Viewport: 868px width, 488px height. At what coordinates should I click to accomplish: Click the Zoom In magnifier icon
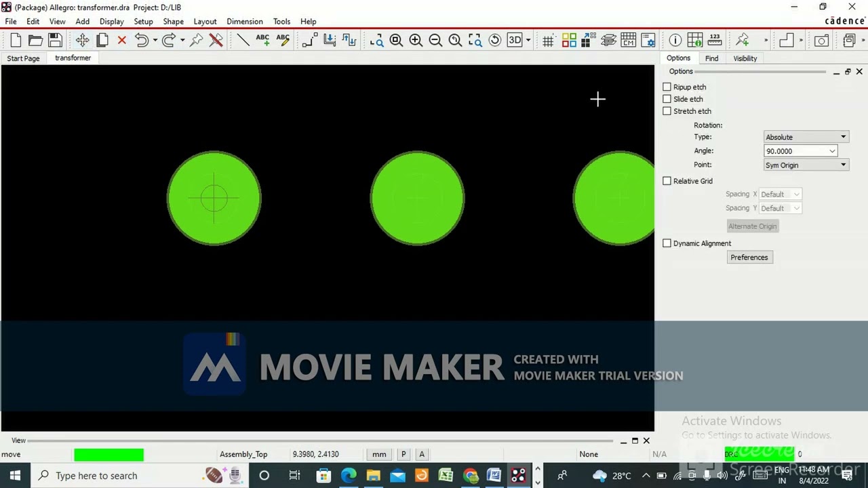pyautogui.click(x=416, y=41)
